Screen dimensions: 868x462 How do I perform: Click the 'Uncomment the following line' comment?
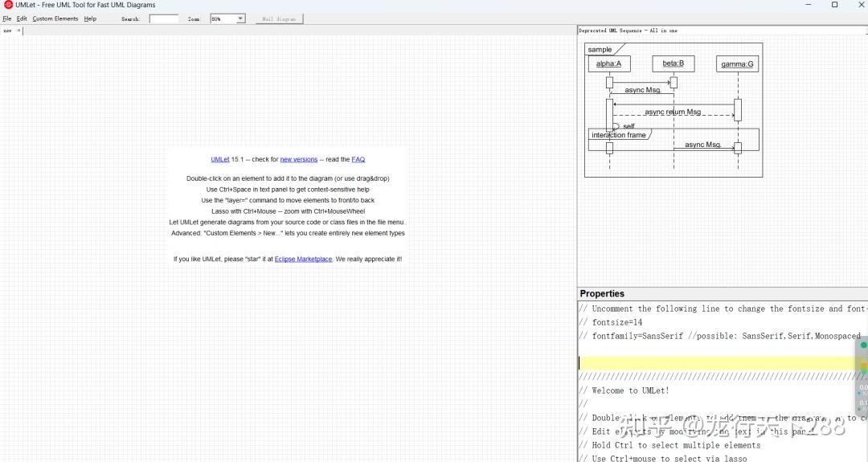click(723, 309)
